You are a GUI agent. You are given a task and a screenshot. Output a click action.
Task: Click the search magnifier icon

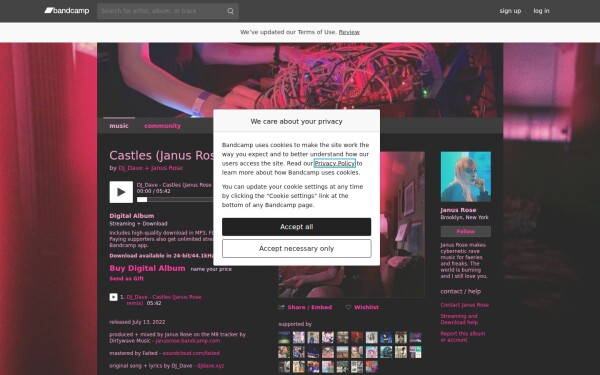pos(230,11)
